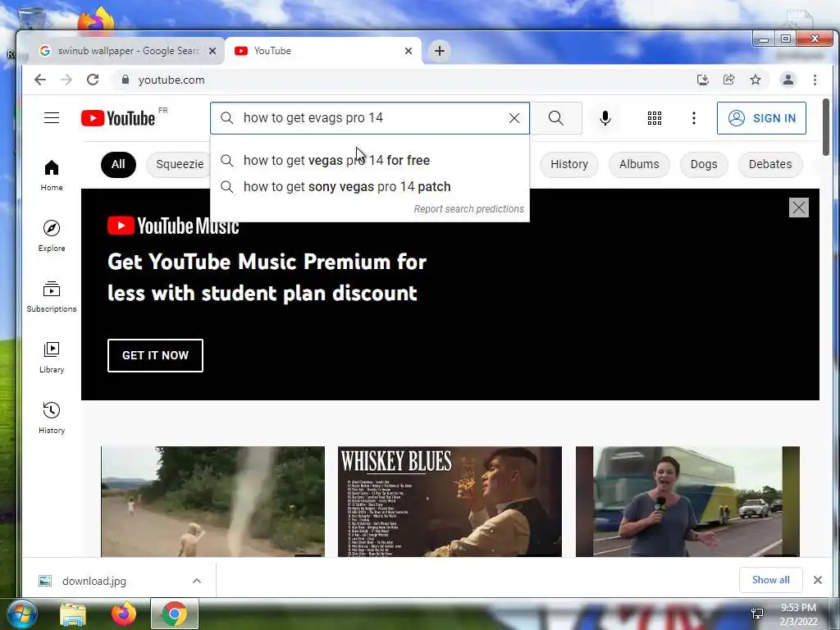Start voice search with the microphone
The image size is (840, 630).
[x=605, y=118]
